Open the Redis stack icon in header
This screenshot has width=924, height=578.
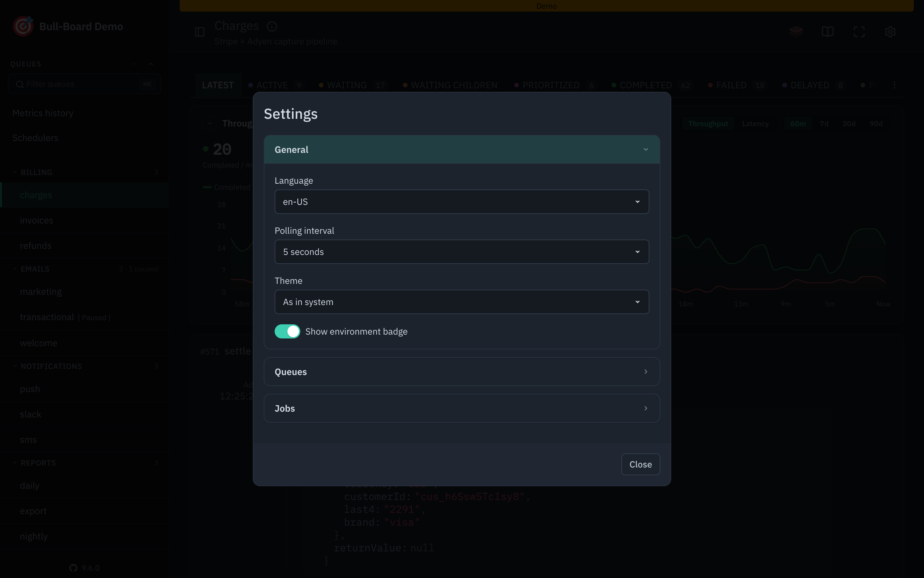797,32
